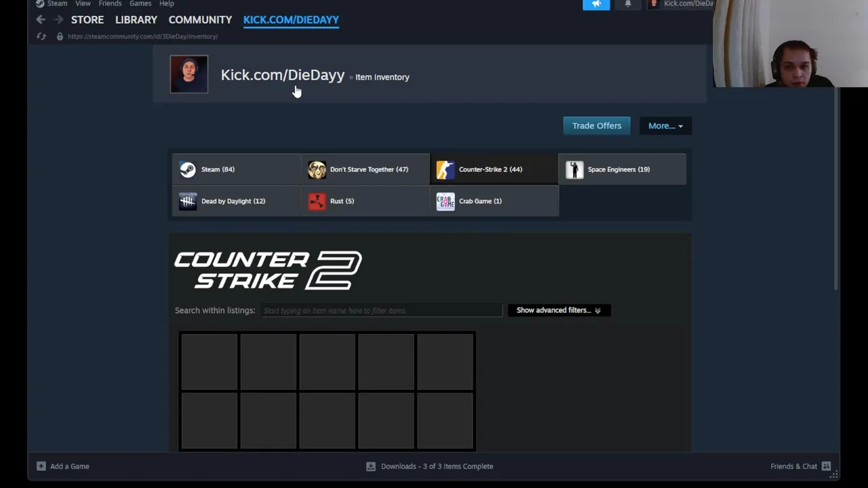Click the small account avatar at top right
868x488 pixels.
(x=654, y=3)
